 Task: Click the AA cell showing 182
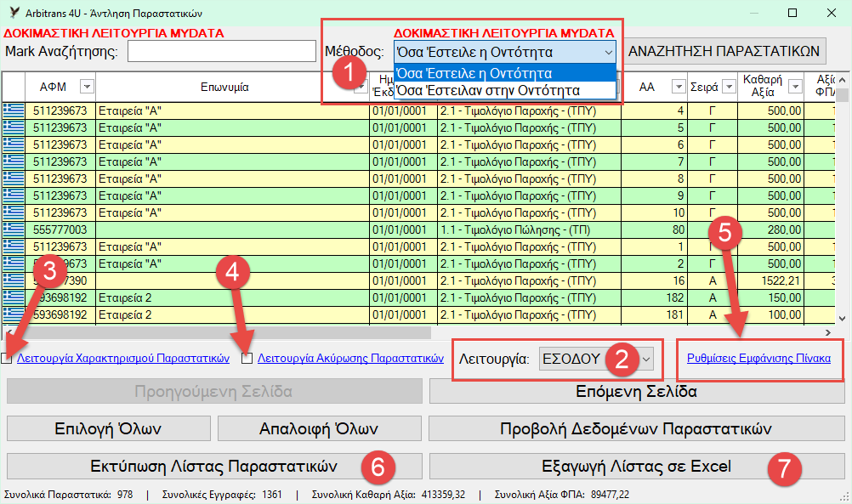point(654,297)
